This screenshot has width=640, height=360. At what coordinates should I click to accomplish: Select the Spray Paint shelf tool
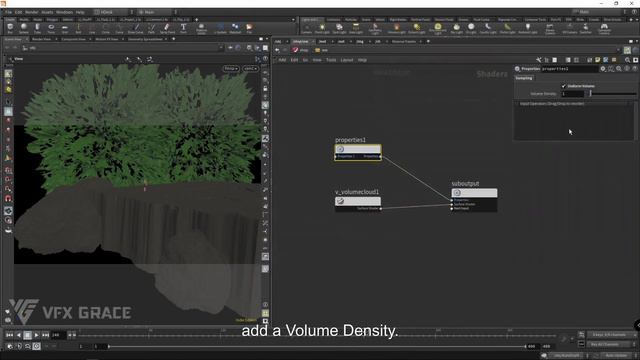click(x=167, y=29)
